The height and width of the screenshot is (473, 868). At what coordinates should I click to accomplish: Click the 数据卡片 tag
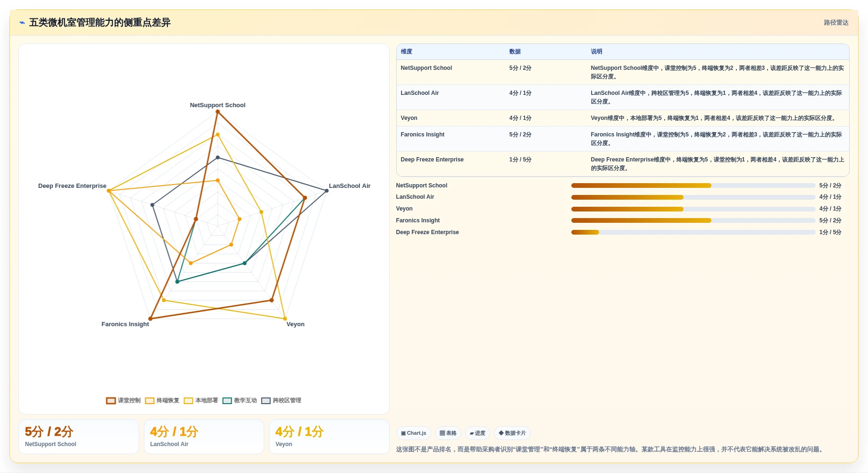pos(512,433)
